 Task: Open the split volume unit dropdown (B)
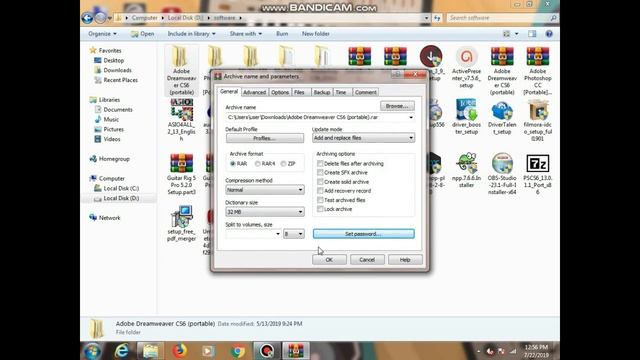pos(293,234)
